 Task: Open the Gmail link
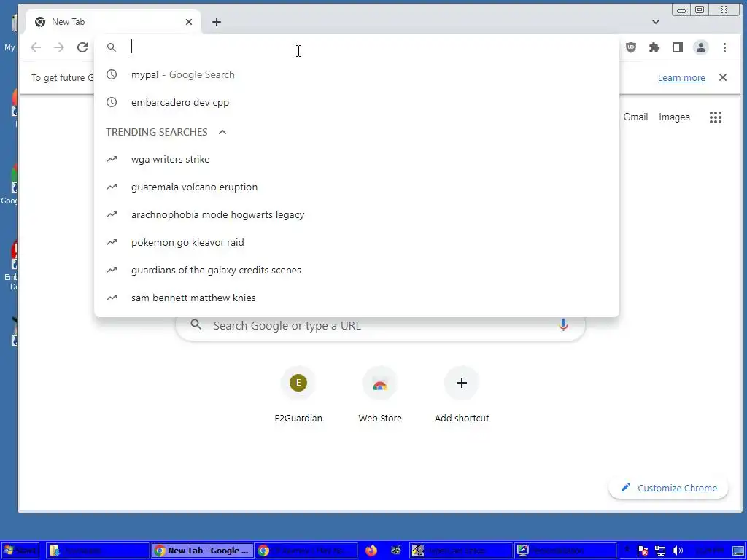[635, 117]
